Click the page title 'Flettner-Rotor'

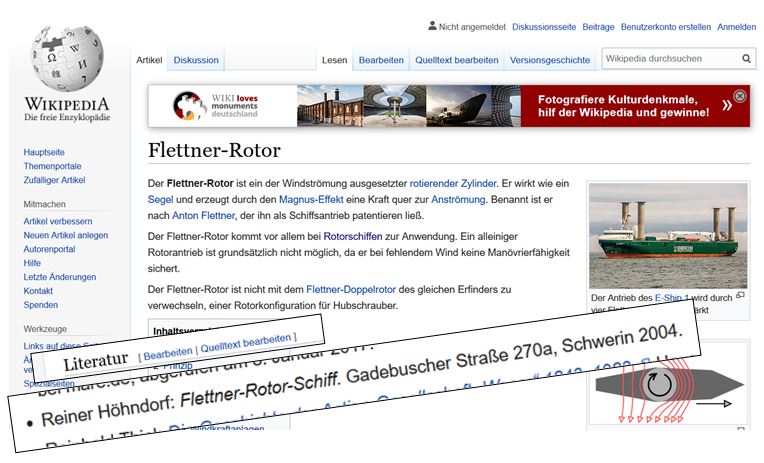coord(214,150)
